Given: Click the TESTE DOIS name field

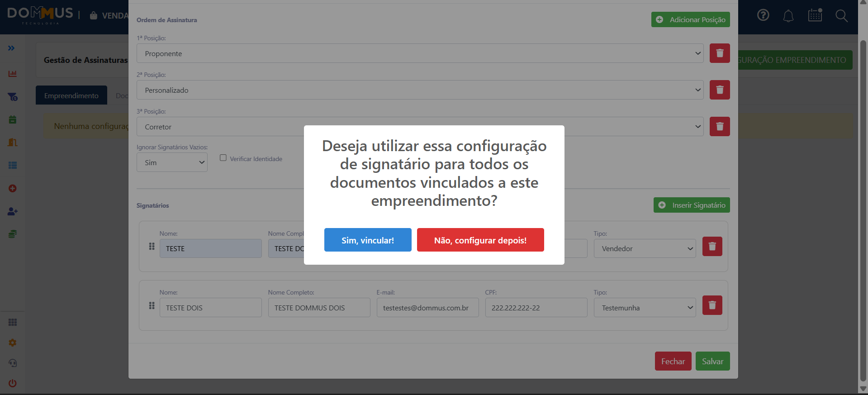Looking at the screenshot, I should click(x=210, y=308).
